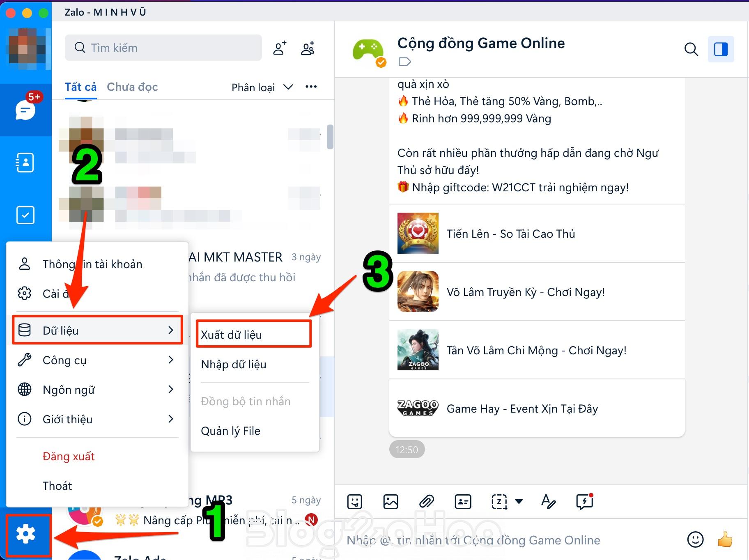This screenshot has height=560, width=749.
Task: Click the attach file paperclip icon
Action: (427, 501)
